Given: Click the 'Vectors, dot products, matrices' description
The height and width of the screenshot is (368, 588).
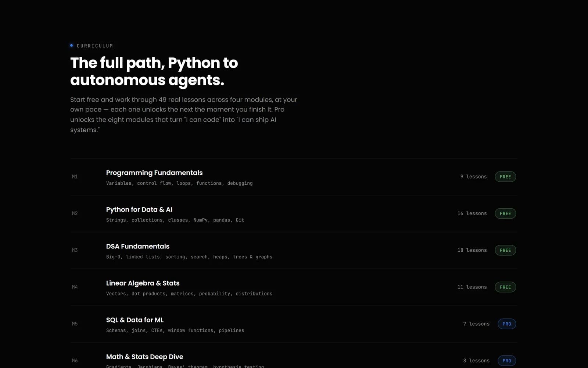Looking at the screenshot, I should pyautogui.click(x=189, y=294).
